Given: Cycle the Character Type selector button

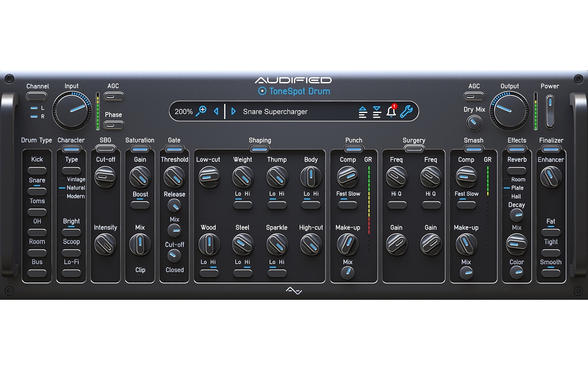Looking at the screenshot, I should point(71,170).
